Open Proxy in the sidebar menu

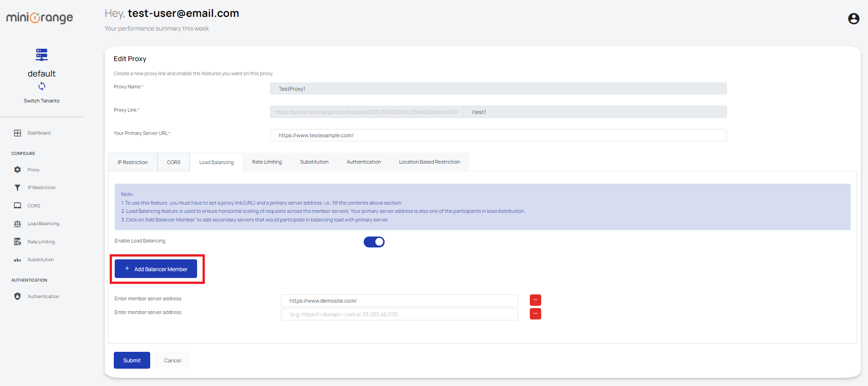pos(34,170)
